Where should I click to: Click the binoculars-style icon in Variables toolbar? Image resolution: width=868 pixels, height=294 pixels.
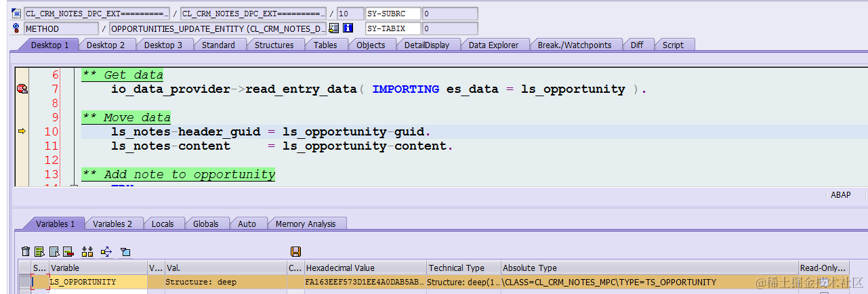pos(87,251)
